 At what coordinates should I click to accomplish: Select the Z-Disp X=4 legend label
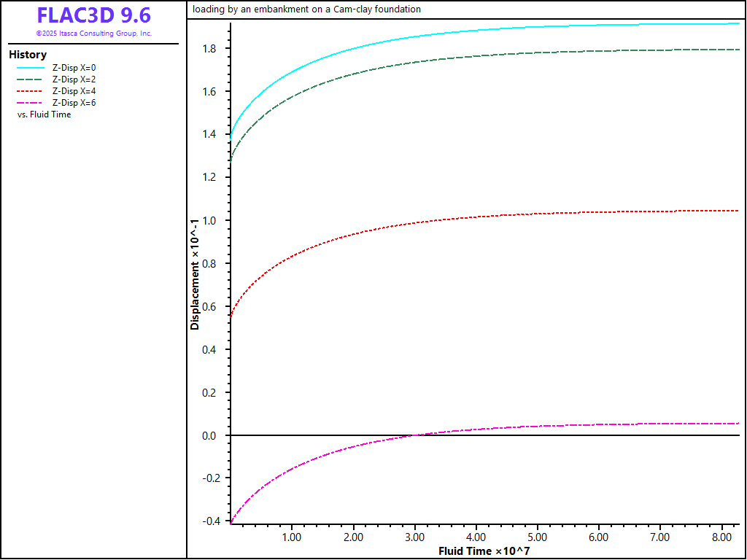pos(74,91)
